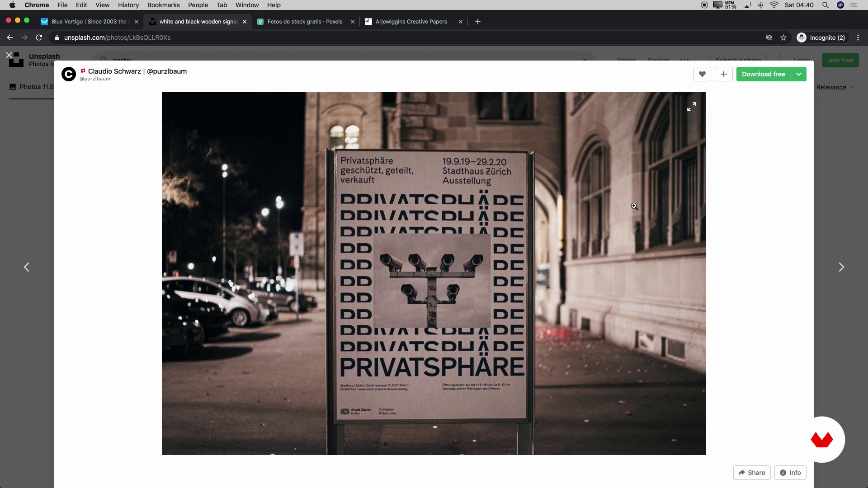This screenshot has width=868, height=488.
Task: Close the white and black wooden signage tab
Action: pos(245,22)
